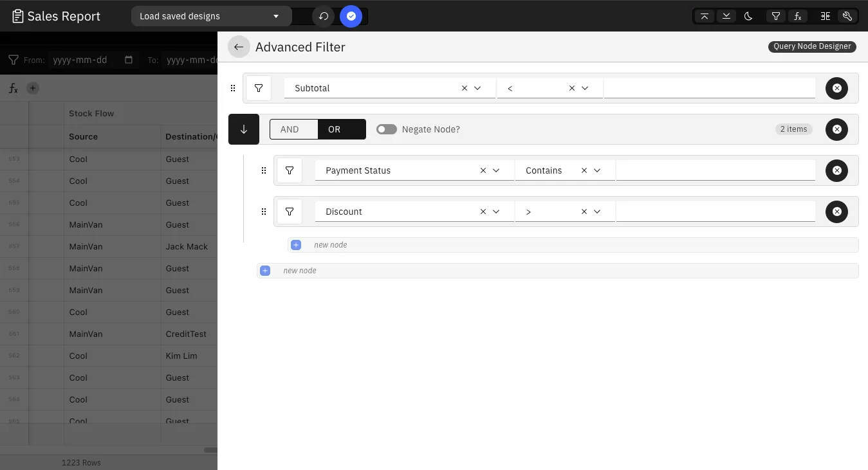Click the scroll-to-top arrow icon in top toolbar

705,16
